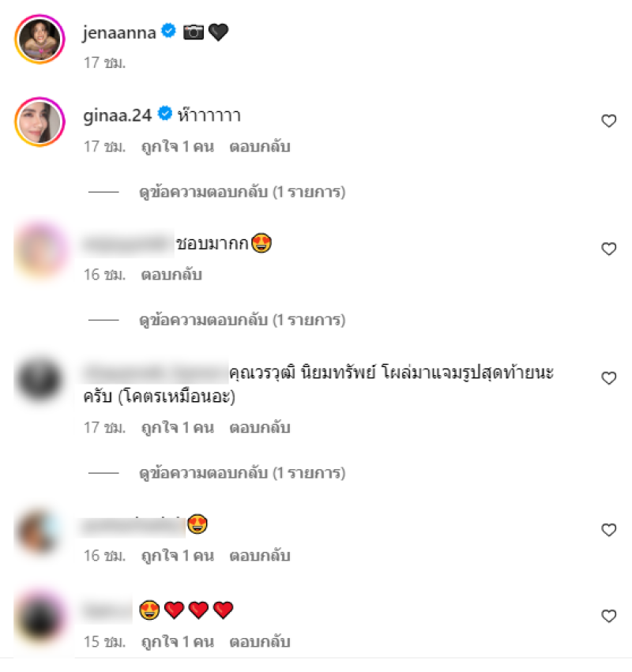Open the jenaanna username link
Image resolution: width=632 pixels, height=672 pixels.
[x=119, y=32]
